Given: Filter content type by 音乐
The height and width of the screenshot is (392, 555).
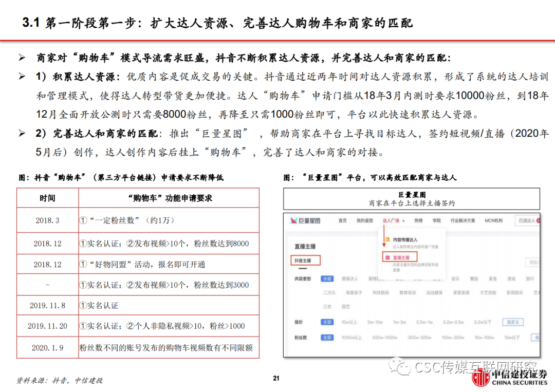Looking at the screenshot, I should click(x=455, y=279).
